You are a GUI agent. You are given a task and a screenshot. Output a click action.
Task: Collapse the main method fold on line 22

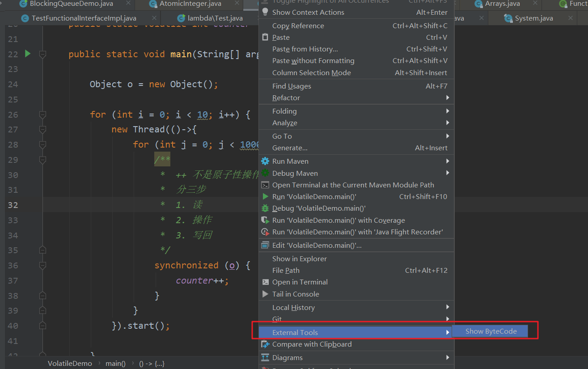click(42, 54)
